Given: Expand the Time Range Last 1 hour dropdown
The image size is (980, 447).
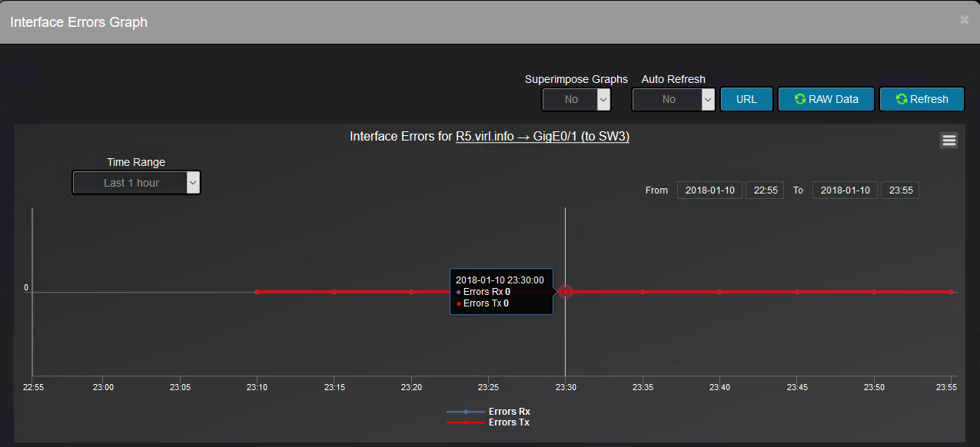Looking at the screenshot, I should pos(136,183).
